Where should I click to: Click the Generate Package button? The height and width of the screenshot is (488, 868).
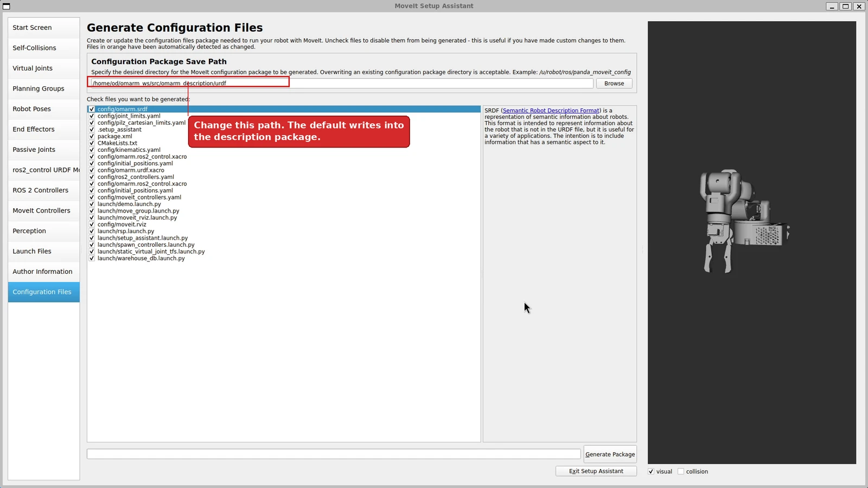[x=610, y=454]
